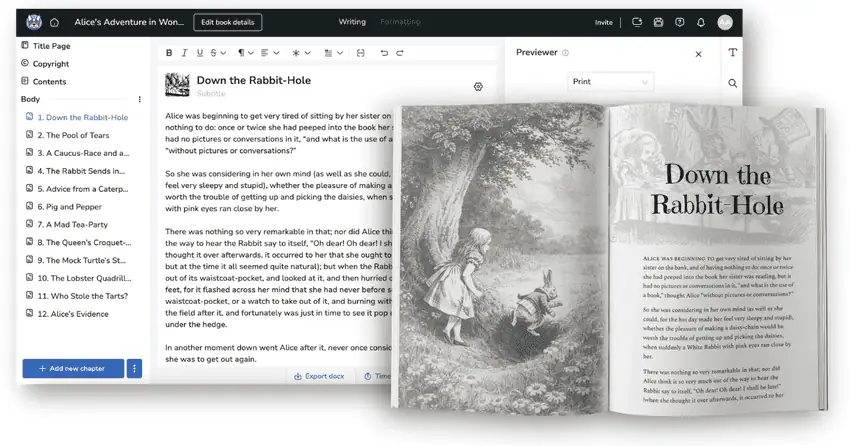Open the asterisk ornamental break dropdown
Screen dimensions: 850x446
tap(301, 53)
